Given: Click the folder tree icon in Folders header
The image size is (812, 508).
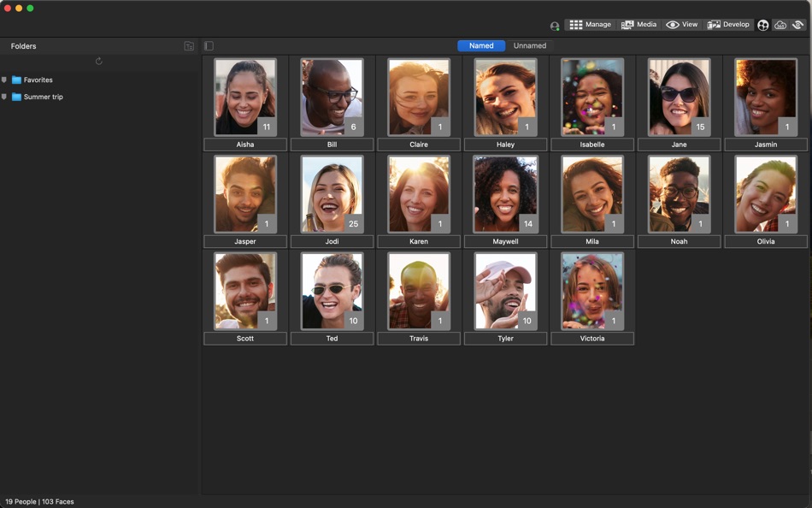Looking at the screenshot, I should (188, 45).
